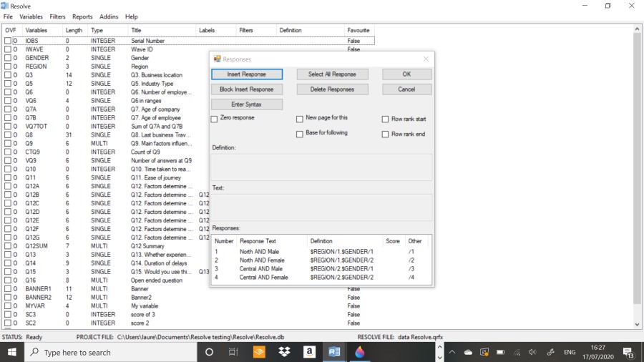Viewport: 644px width, 362px height.
Task: Select response 4 Central AND Female
Action: [x=321, y=278]
